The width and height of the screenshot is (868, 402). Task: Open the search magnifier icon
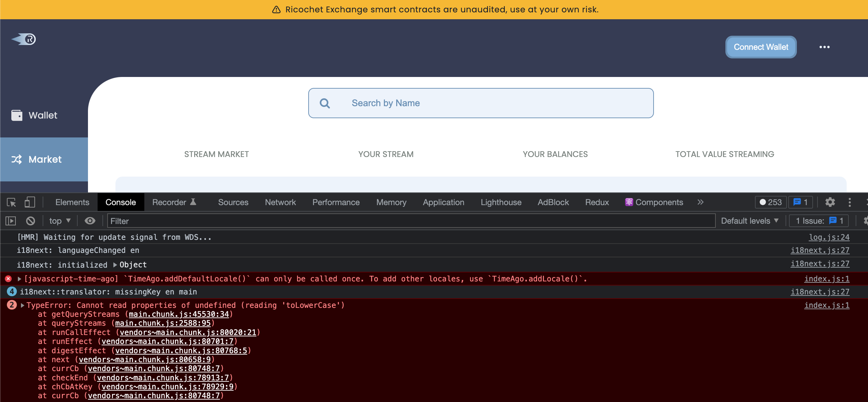pos(324,103)
